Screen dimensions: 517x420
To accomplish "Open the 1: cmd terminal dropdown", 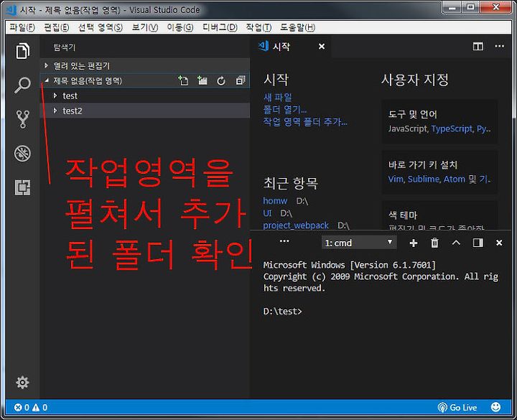I will click(x=359, y=243).
